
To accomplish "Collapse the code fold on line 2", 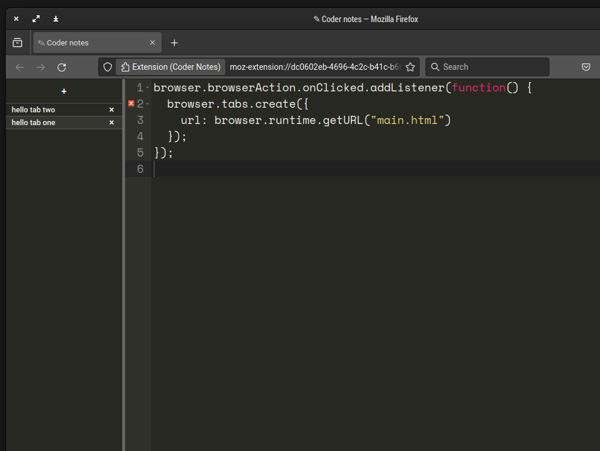I will point(148,104).
